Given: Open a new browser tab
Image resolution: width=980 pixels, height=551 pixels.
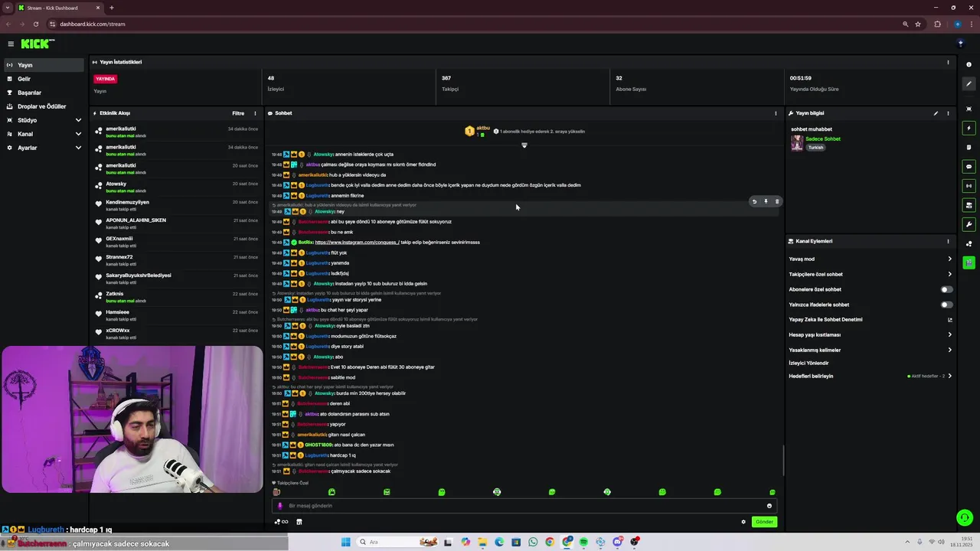Looking at the screenshot, I should [112, 8].
